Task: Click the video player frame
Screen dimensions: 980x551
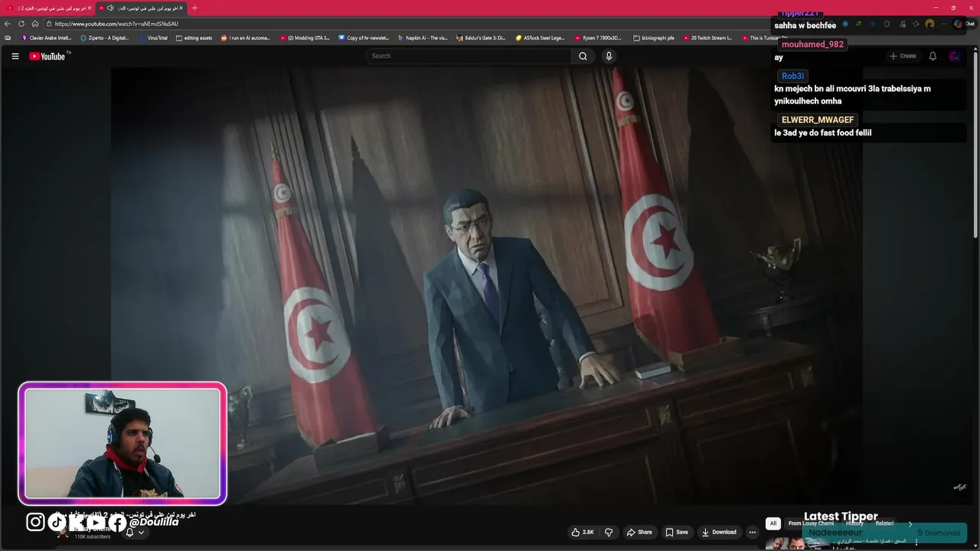Action: (x=486, y=285)
